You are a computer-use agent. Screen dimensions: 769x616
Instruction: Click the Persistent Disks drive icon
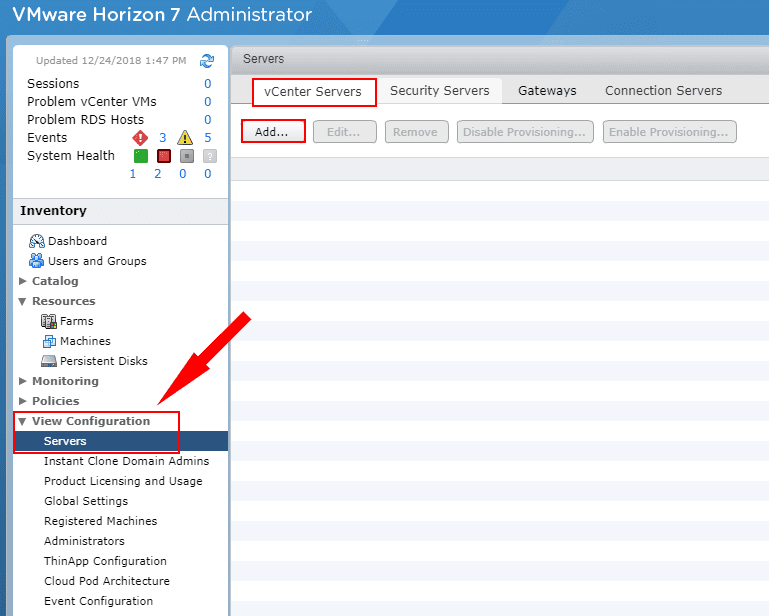coord(49,361)
